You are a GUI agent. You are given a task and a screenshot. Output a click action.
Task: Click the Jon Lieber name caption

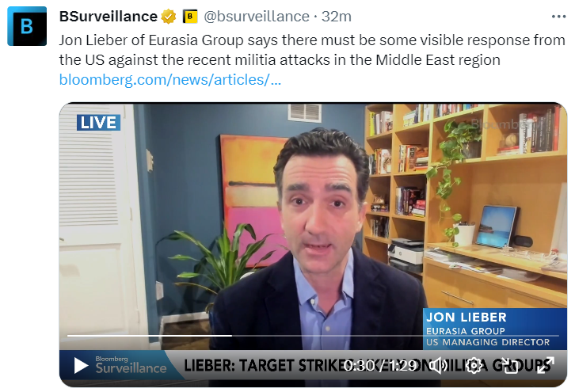466,318
